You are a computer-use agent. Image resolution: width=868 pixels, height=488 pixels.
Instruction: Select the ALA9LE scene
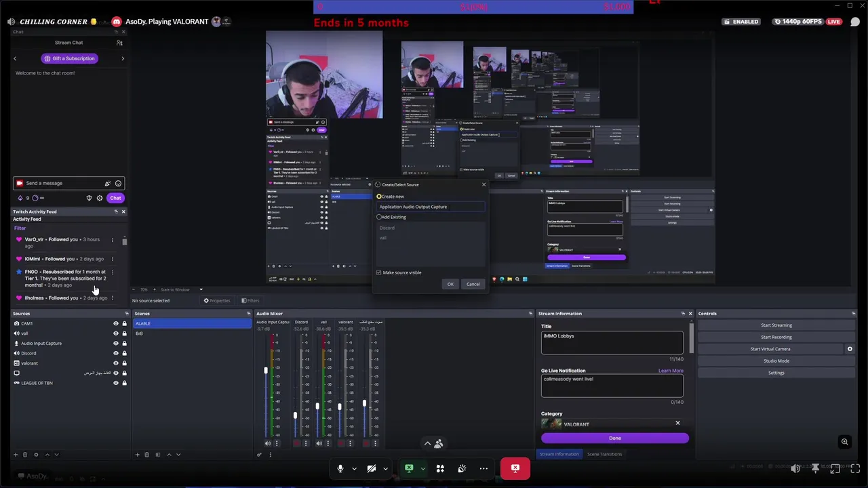pyautogui.click(x=192, y=323)
